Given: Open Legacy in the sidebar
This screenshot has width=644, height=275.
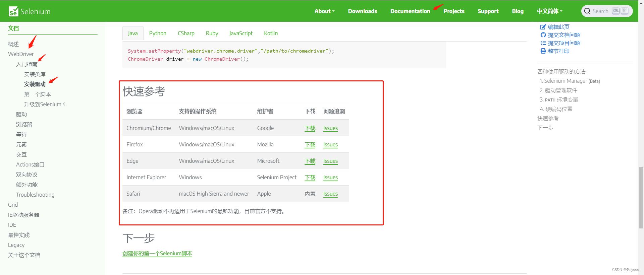Looking at the screenshot, I should [16, 245].
